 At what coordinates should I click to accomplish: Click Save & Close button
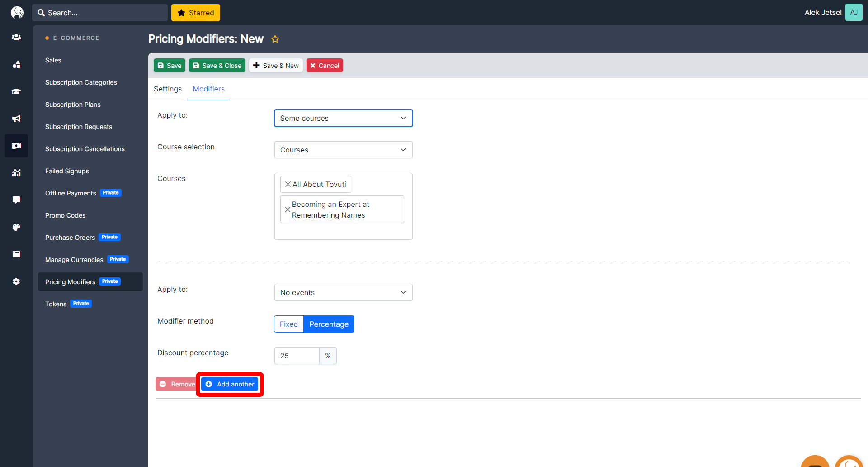point(217,66)
